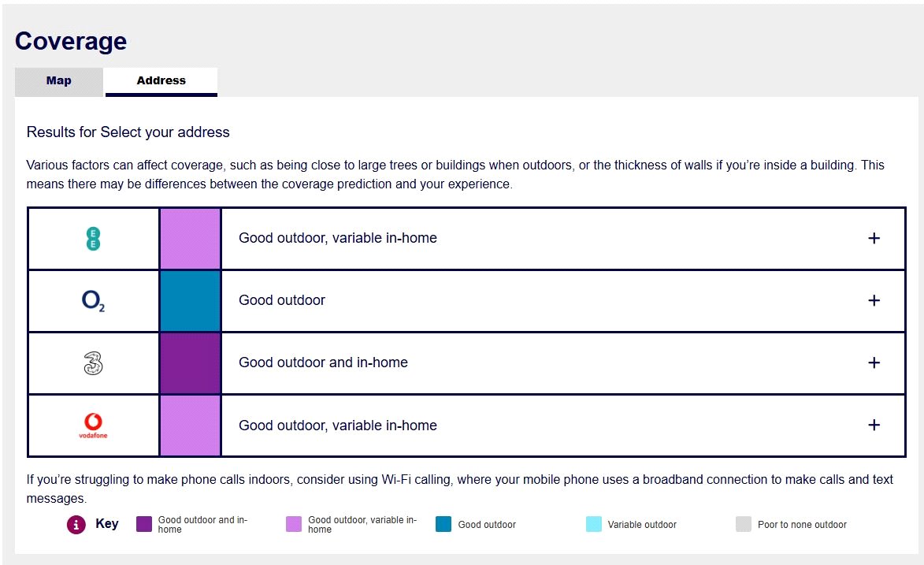Viewport: 924px width, 565px height.
Task: Expand the O2 coverage details
Action: (873, 300)
